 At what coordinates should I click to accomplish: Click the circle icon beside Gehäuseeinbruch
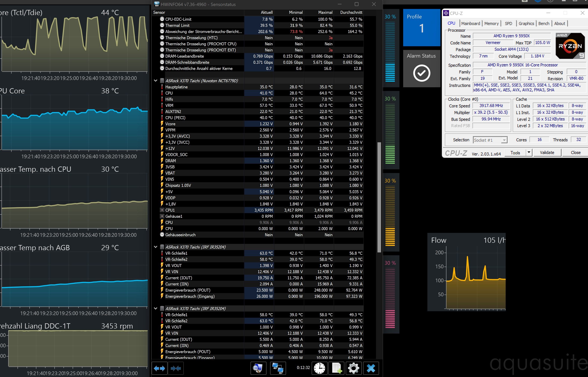tap(162, 235)
